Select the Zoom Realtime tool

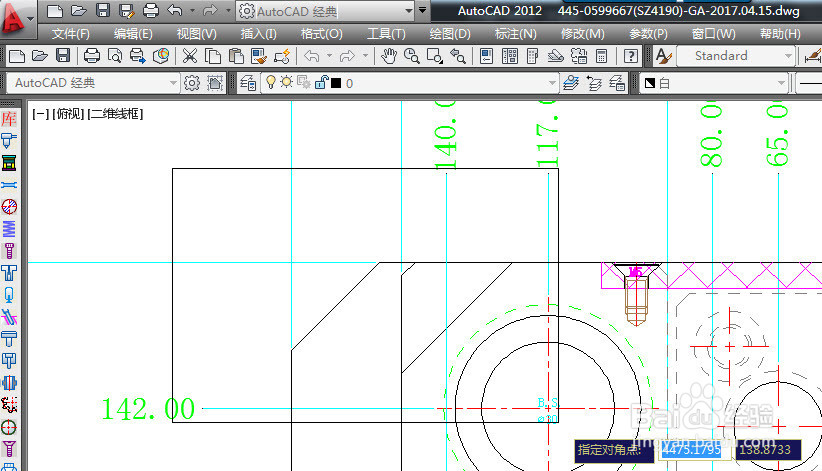412,56
